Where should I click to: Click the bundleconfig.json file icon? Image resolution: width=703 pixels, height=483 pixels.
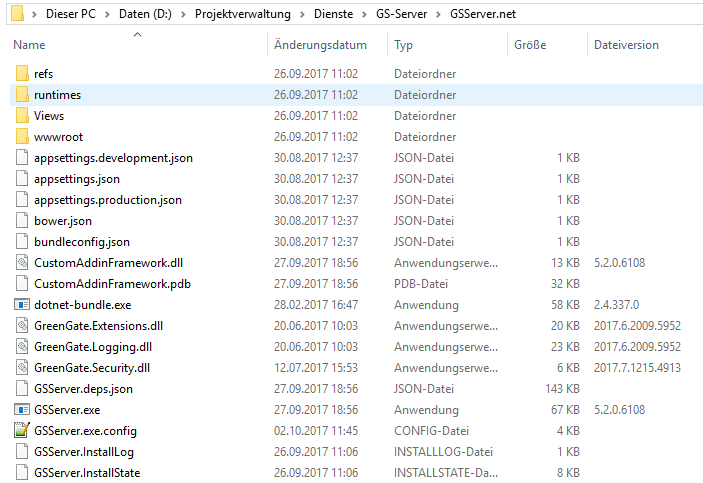22,242
